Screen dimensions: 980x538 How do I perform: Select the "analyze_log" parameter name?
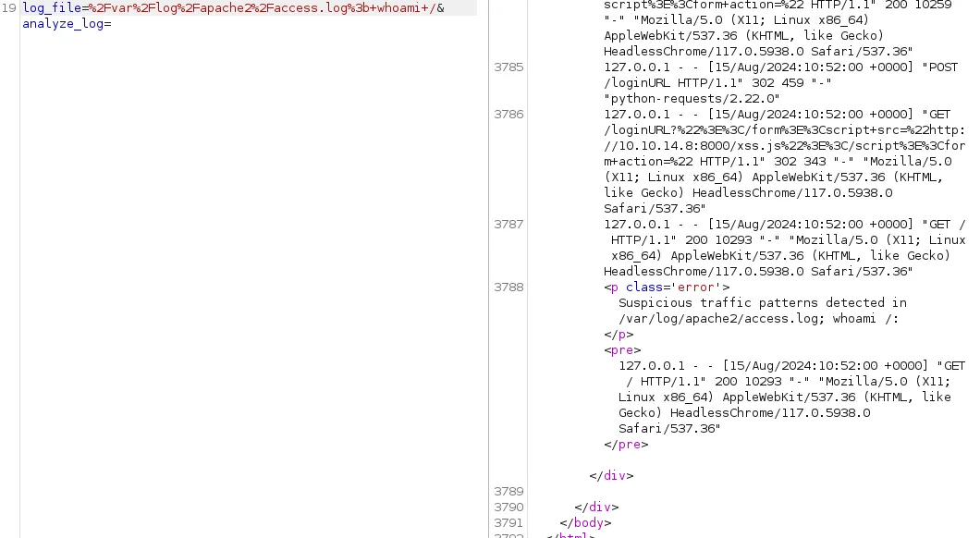[x=63, y=24]
